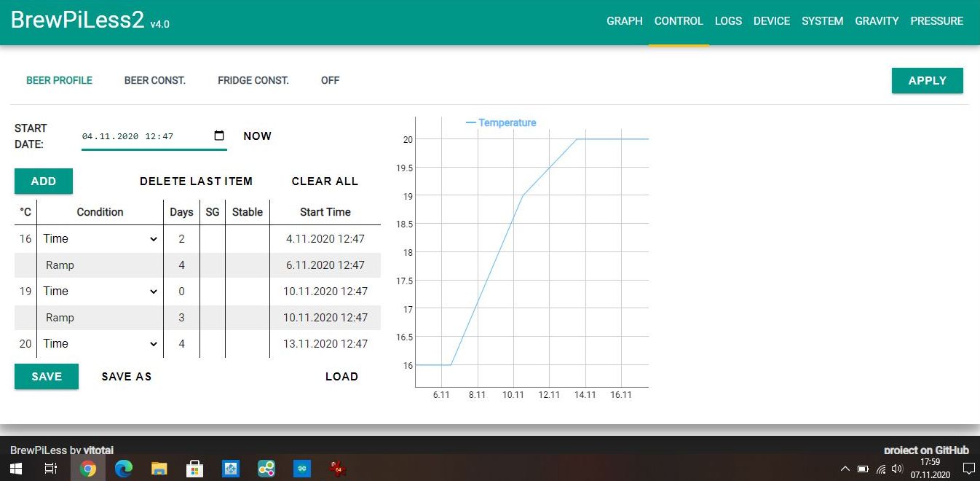Screen dimensions: 980x481
Task: Open the calendar picker in start date field
Action: pyautogui.click(x=219, y=136)
